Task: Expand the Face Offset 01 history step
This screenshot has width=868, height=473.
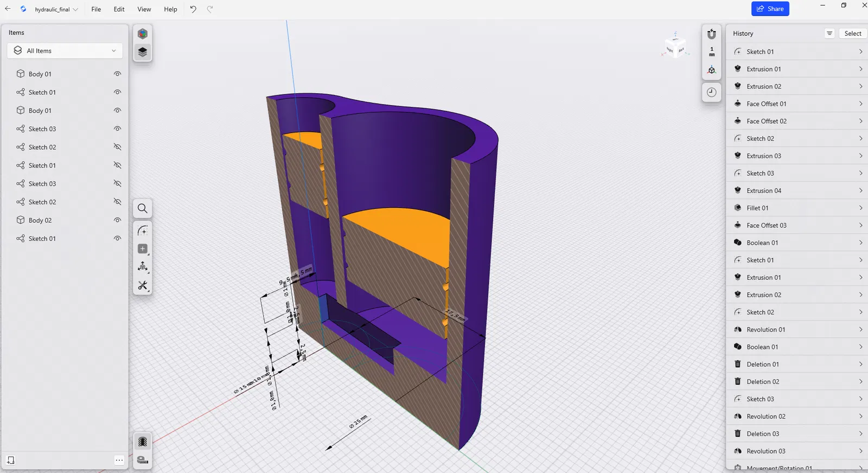Action: [861, 104]
